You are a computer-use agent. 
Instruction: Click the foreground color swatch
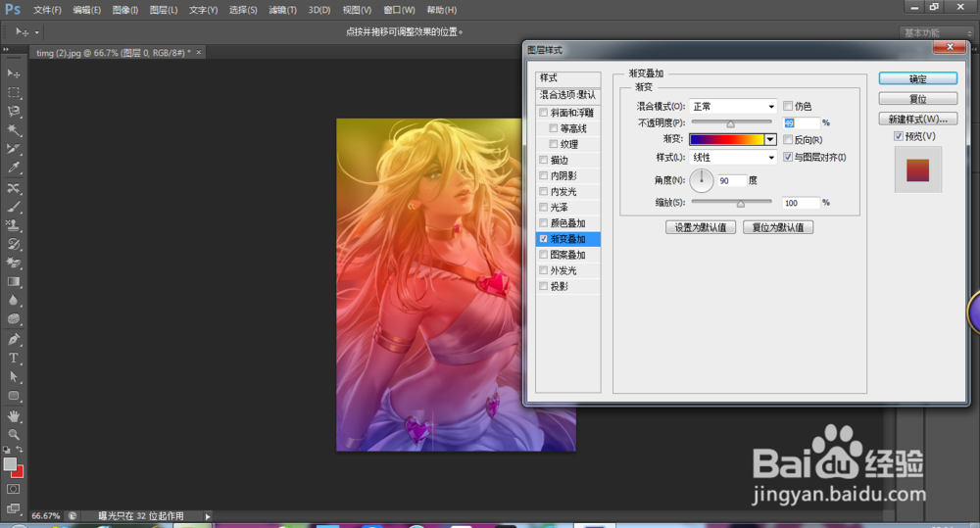[10, 464]
